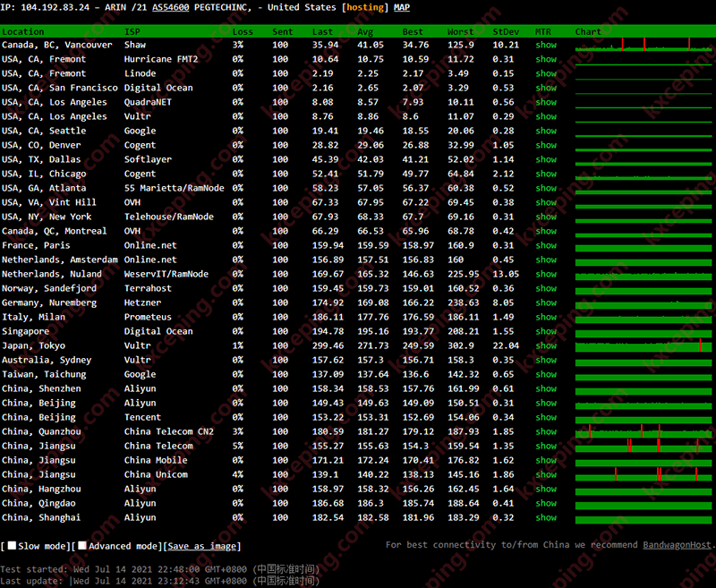Show MTR for Beijing Tencent row
The image size is (716, 588).
[546, 417]
